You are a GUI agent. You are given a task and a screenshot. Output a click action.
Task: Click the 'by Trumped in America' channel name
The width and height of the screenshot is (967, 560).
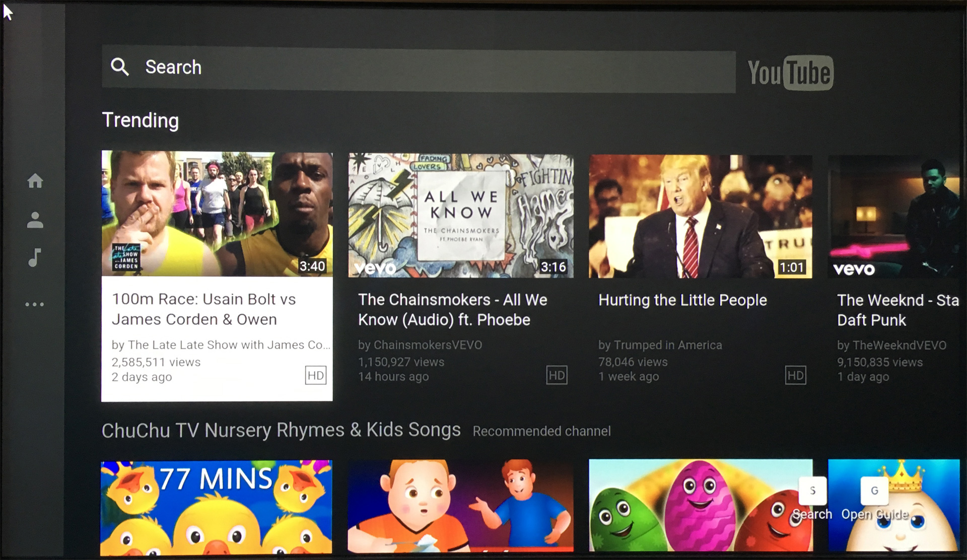660,345
